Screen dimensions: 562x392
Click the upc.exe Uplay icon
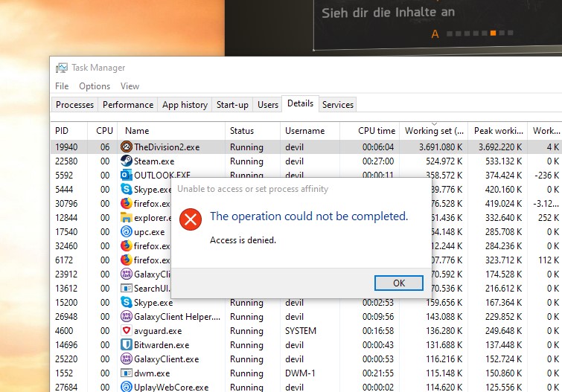click(126, 232)
